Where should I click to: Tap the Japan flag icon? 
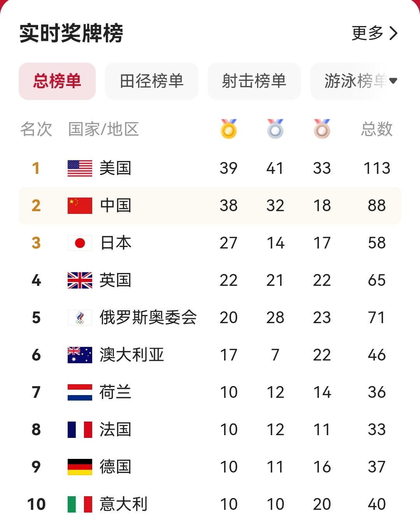click(80, 243)
